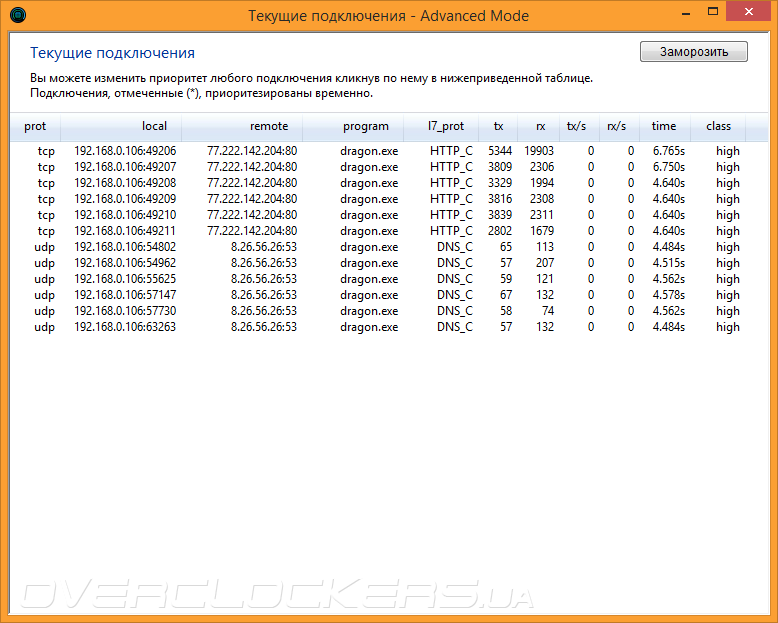Screen dimensions: 778x623
Task: Minimize the Текущие подключения window
Action: point(686,12)
